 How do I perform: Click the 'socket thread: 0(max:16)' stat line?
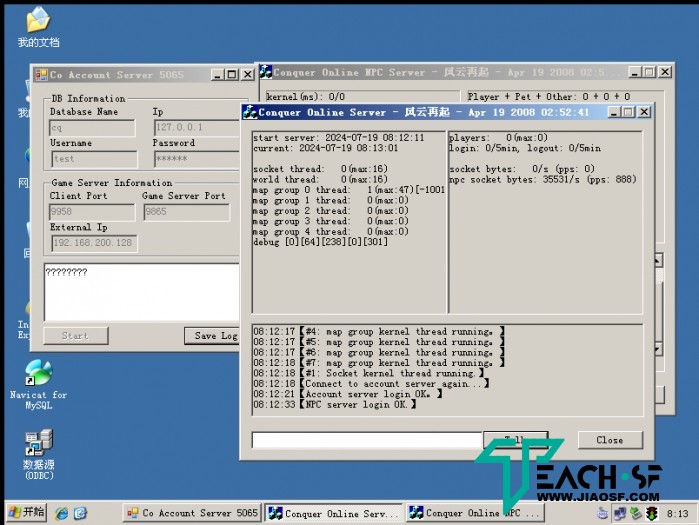[321, 169]
